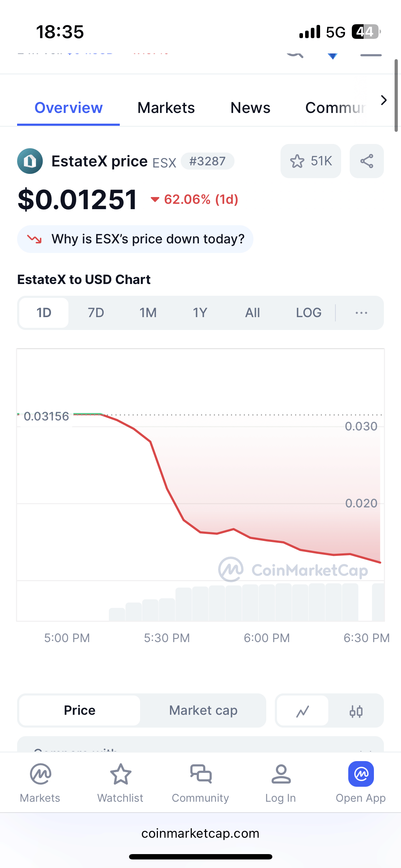Screen dimensions: 401x868
Task: Open the Markets tab
Action: [166, 108]
